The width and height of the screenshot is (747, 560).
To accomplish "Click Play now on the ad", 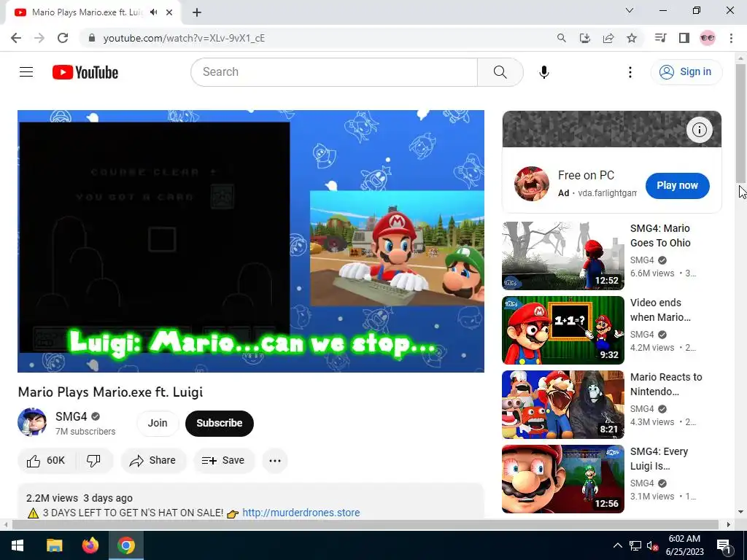I will (678, 186).
